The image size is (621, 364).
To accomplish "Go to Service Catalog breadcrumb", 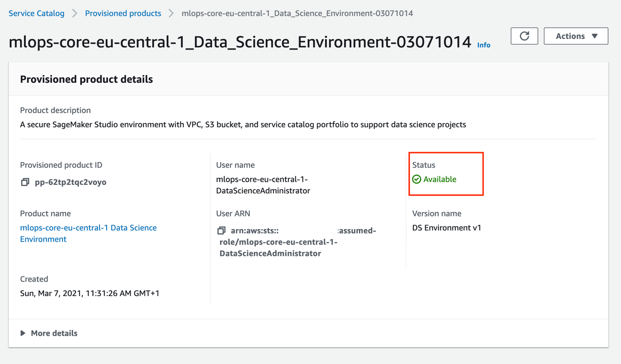I will coord(36,13).
